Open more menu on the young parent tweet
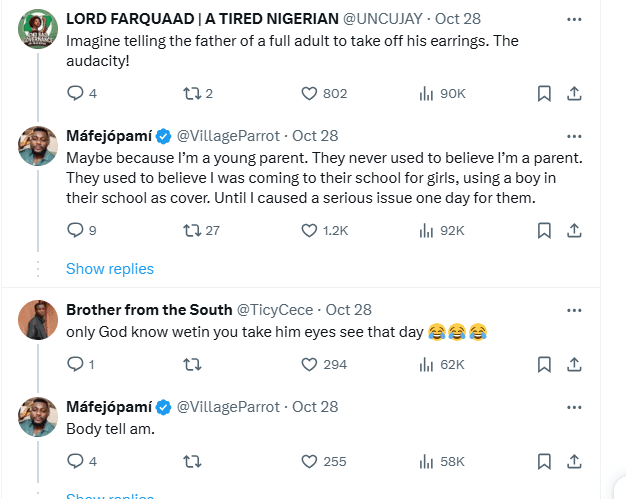 point(573,135)
